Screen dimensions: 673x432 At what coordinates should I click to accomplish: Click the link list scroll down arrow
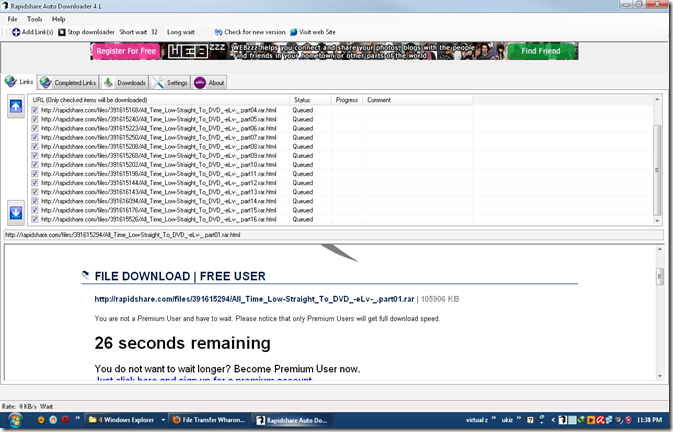[657, 221]
